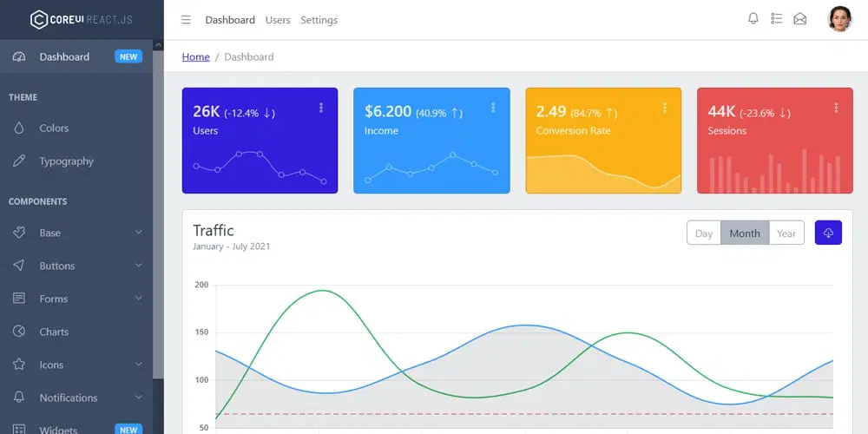Image resolution: width=868 pixels, height=434 pixels.
Task: Open the envelope messages icon
Action: tap(800, 19)
